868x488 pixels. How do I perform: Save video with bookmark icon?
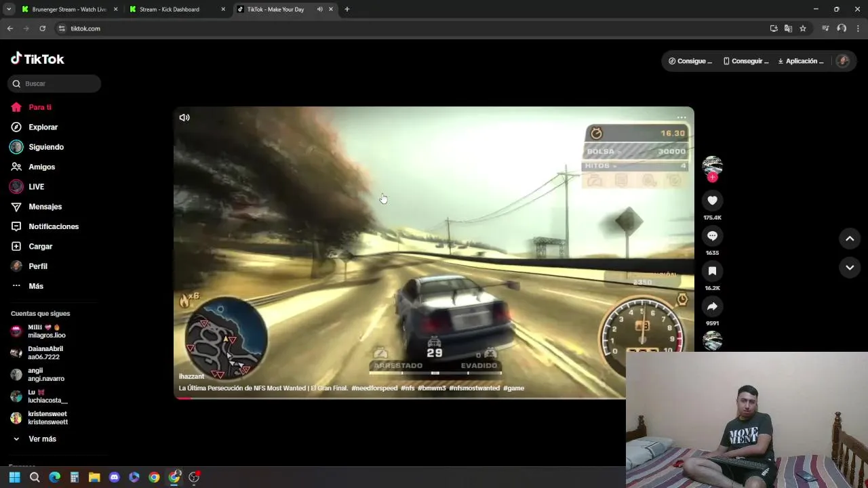(x=712, y=271)
